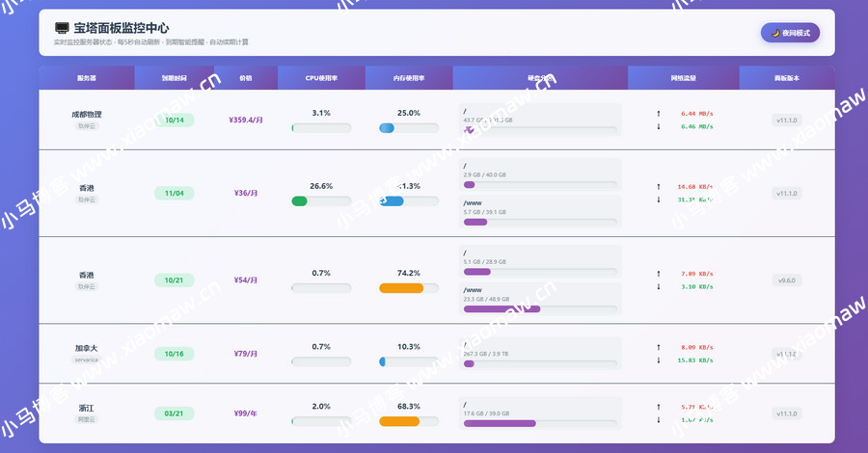The height and width of the screenshot is (453, 868).
Task: Click the 服务器 column header
Action: point(87,77)
